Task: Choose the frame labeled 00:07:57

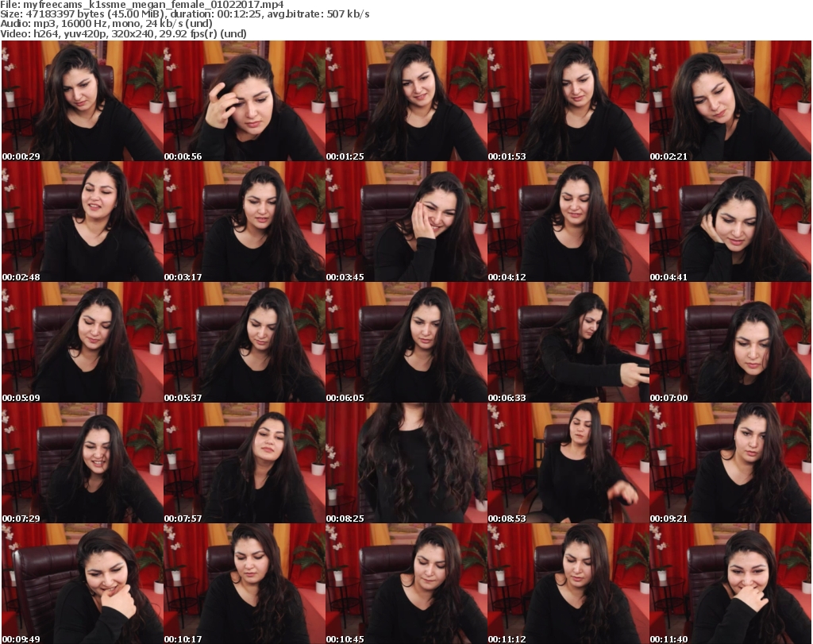Action: pyautogui.click(x=245, y=463)
